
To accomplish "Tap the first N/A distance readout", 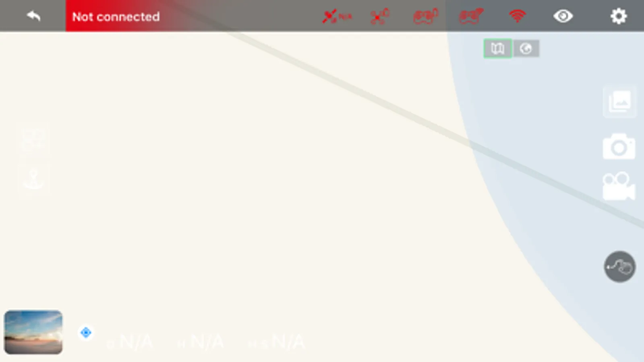I will tap(130, 342).
